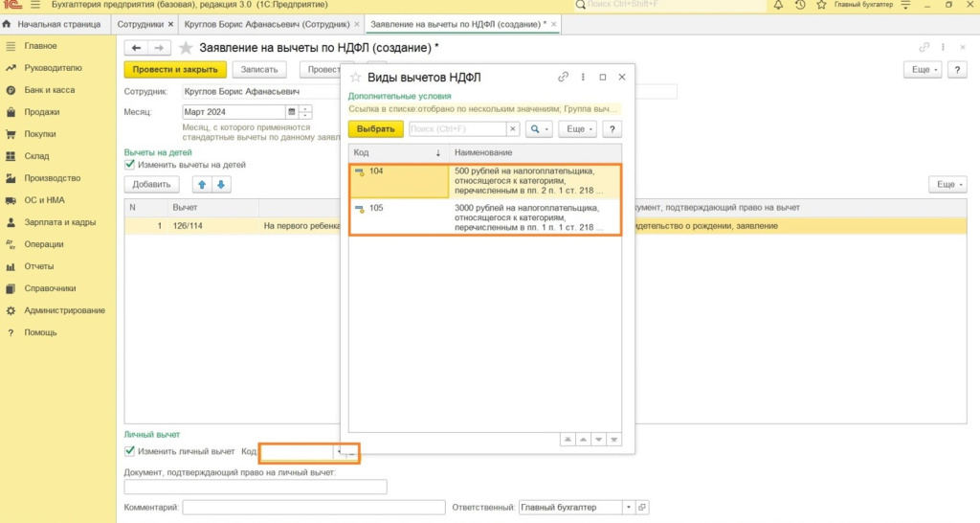Screen dimensions: 980x523
Task: Open the 'Еще' dropdown in the deductions dialog
Action: pos(577,128)
